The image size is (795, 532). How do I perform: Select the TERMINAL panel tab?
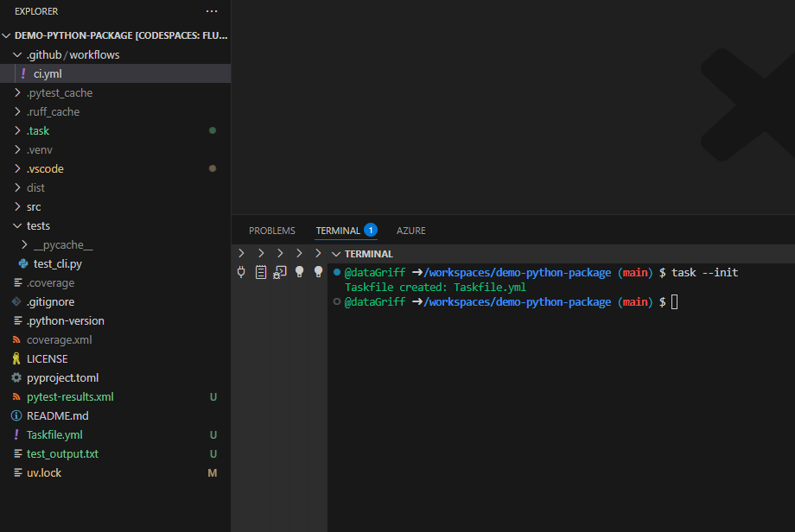pos(338,231)
